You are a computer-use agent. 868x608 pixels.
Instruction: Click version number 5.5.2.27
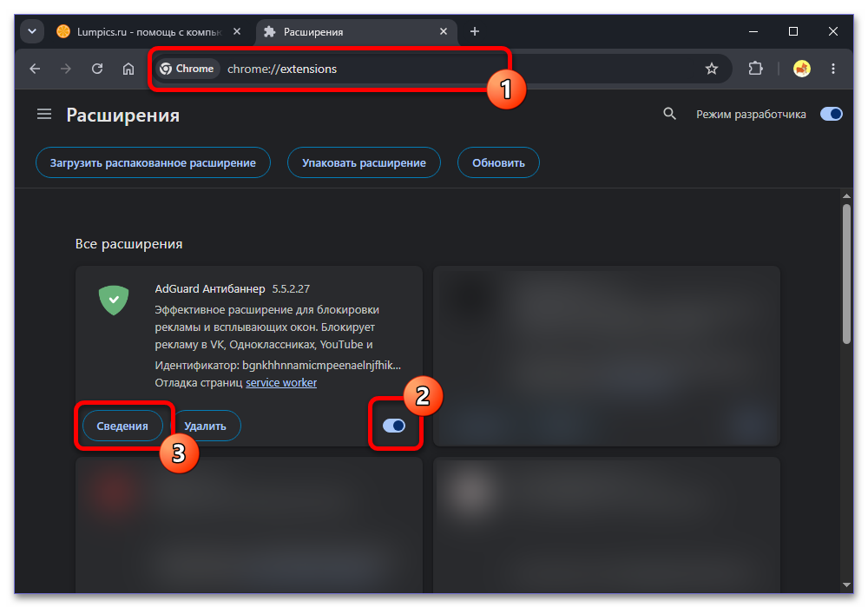pyautogui.click(x=291, y=288)
